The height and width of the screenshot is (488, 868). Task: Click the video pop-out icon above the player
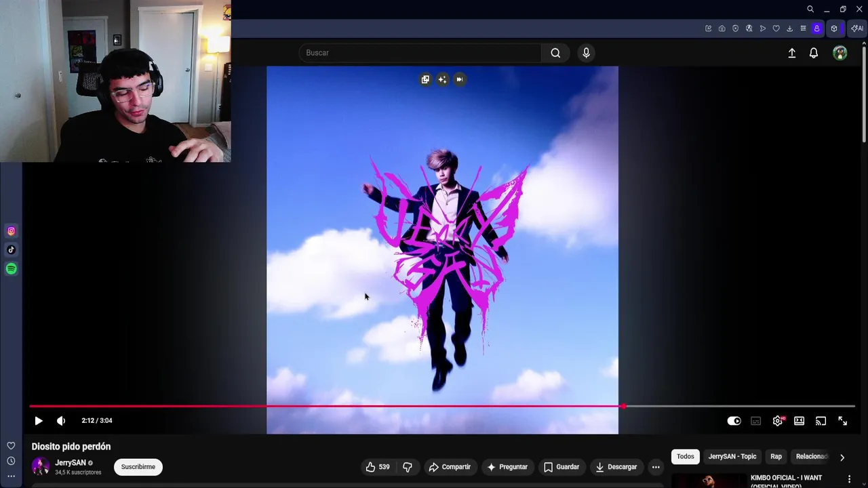pos(425,79)
